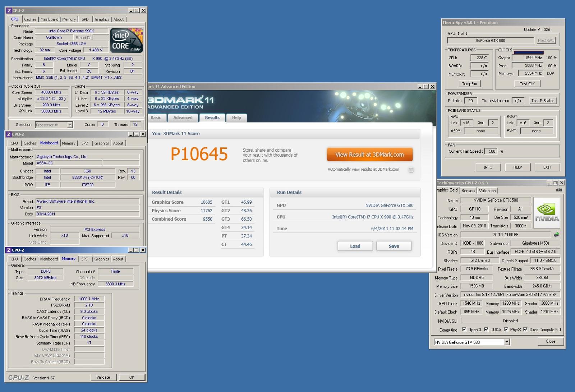Enable automatically view results at 3DMark.com
The height and width of the screenshot is (392, 575).
tap(411, 170)
